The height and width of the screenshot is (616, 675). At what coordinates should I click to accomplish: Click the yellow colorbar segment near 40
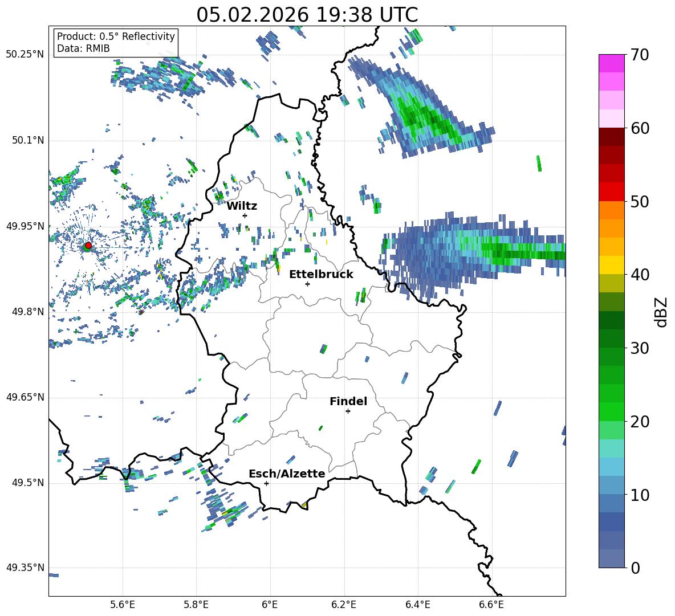pyautogui.click(x=611, y=265)
